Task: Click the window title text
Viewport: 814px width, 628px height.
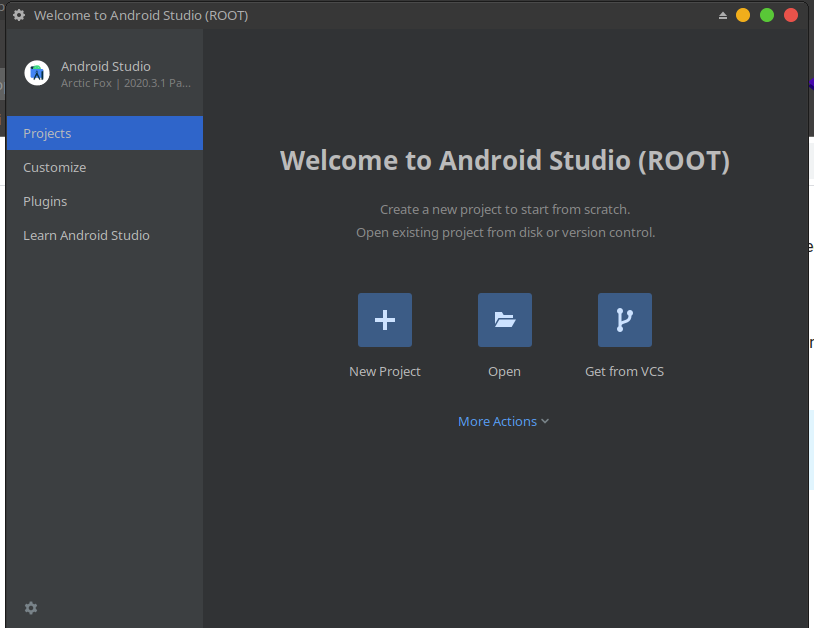Action: pyautogui.click(x=141, y=16)
